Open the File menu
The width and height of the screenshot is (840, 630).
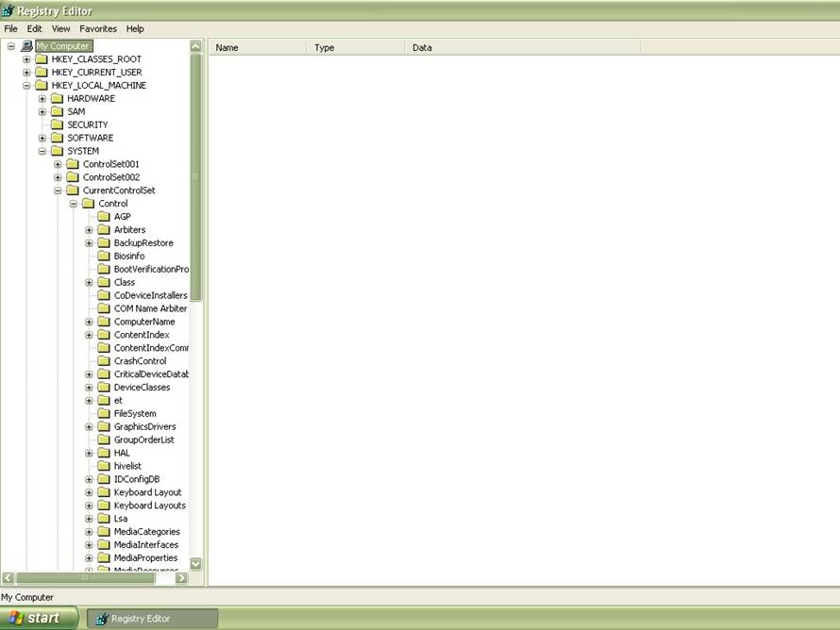(10, 29)
